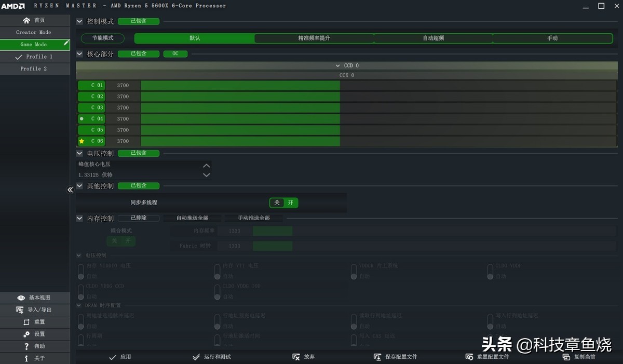Collapse the 内存控制 section chevron
This screenshot has width=623, height=364.
pyautogui.click(x=79, y=219)
